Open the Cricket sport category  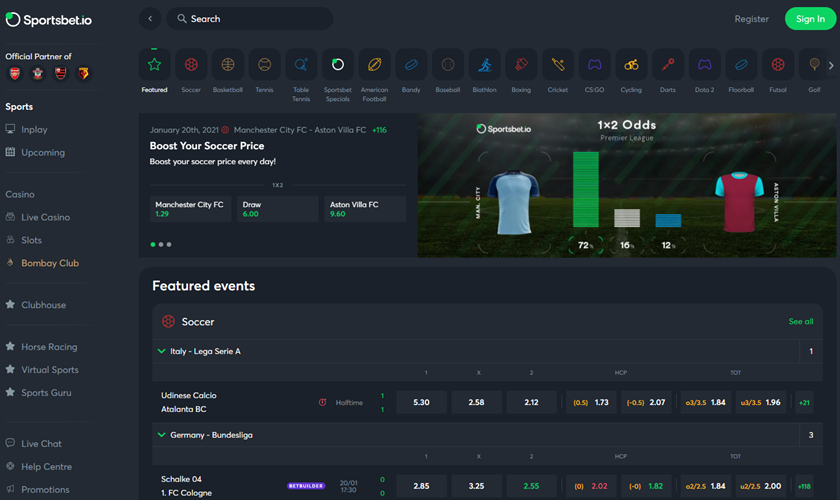click(558, 65)
